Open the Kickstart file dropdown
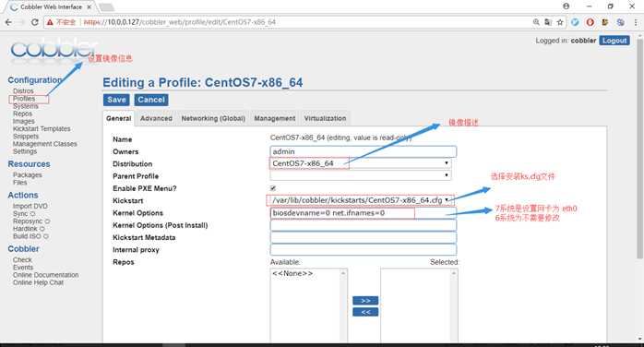Viewport: 644px width, 347px height. (x=360, y=200)
